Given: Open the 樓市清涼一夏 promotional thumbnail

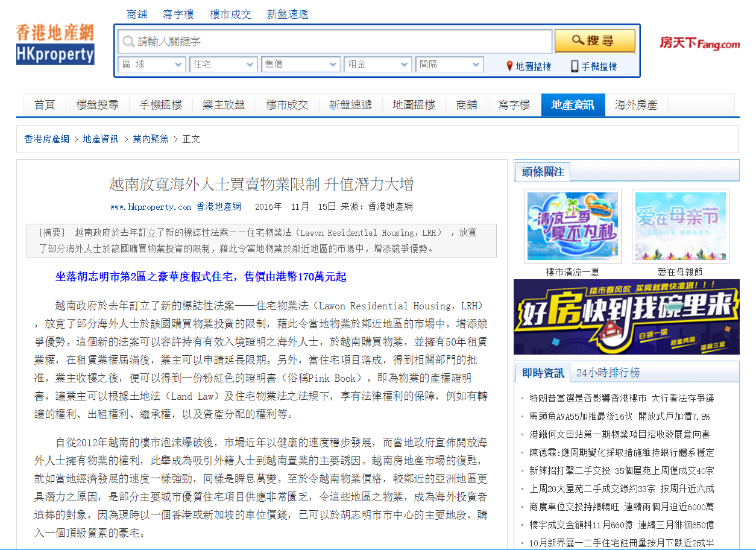Looking at the screenshot, I should click(572, 226).
